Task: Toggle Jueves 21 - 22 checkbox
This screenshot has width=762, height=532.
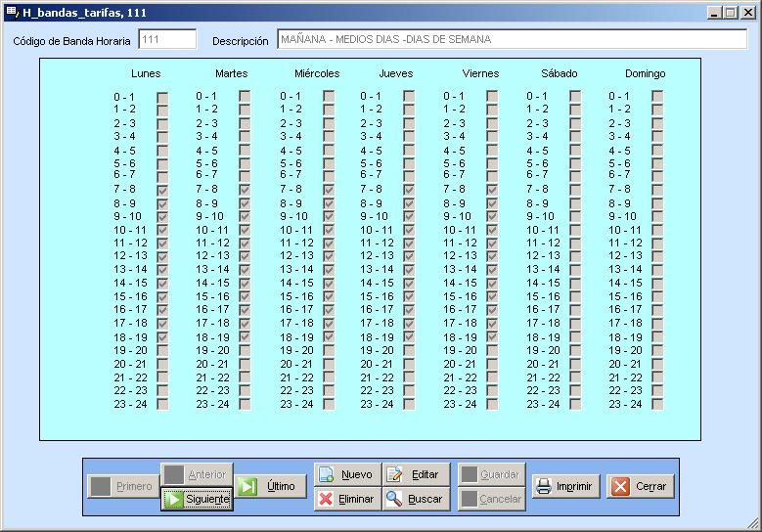Action: coord(409,377)
